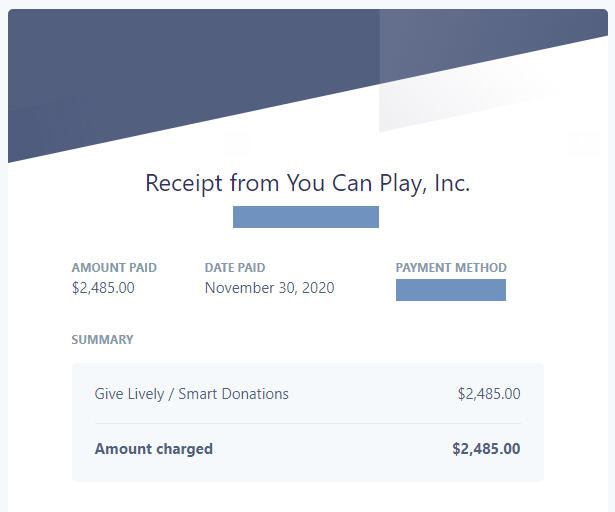
Task: Click the blue redacted bar below title
Action: click(x=306, y=217)
